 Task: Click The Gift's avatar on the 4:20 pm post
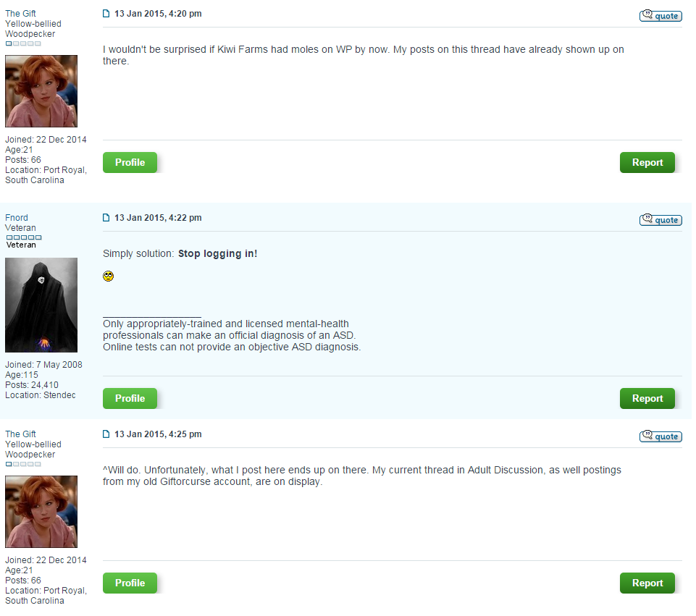point(41,91)
